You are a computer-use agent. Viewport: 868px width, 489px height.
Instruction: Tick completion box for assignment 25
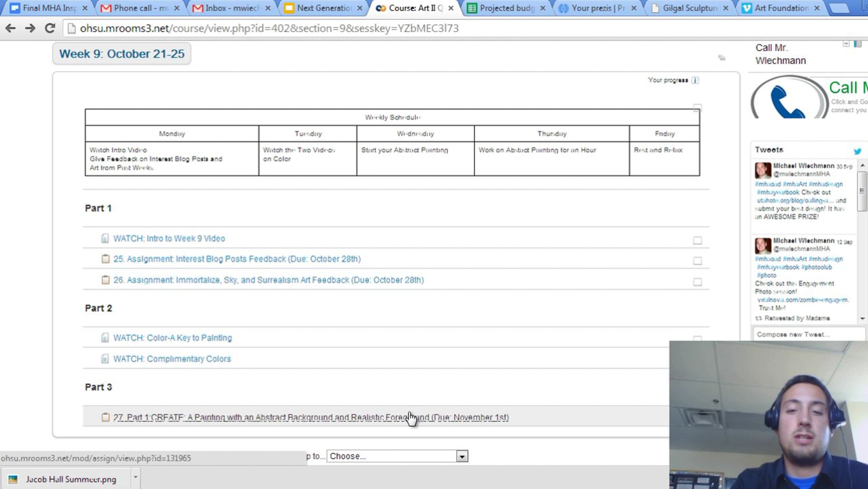coord(697,261)
